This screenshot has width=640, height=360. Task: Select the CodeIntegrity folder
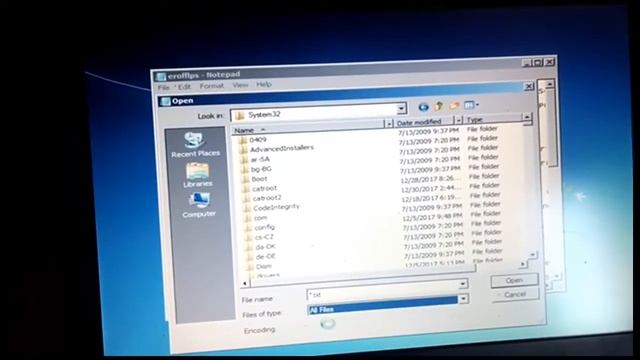(x=276, y=208)
